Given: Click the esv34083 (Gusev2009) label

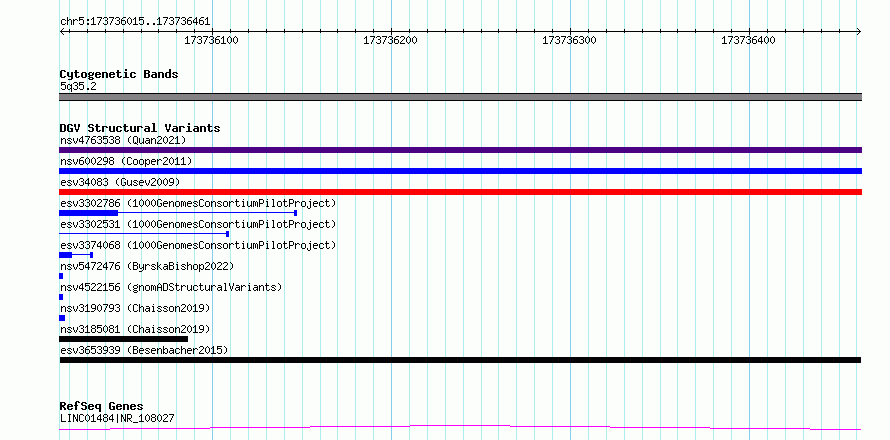Looking at the screenshot, I should click(x=120, y=182).
